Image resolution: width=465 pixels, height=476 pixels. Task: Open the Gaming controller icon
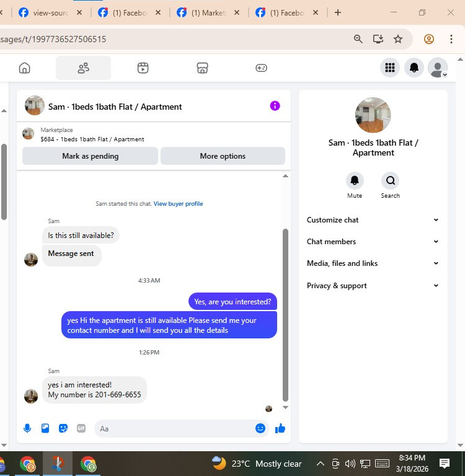coord(261,68)
